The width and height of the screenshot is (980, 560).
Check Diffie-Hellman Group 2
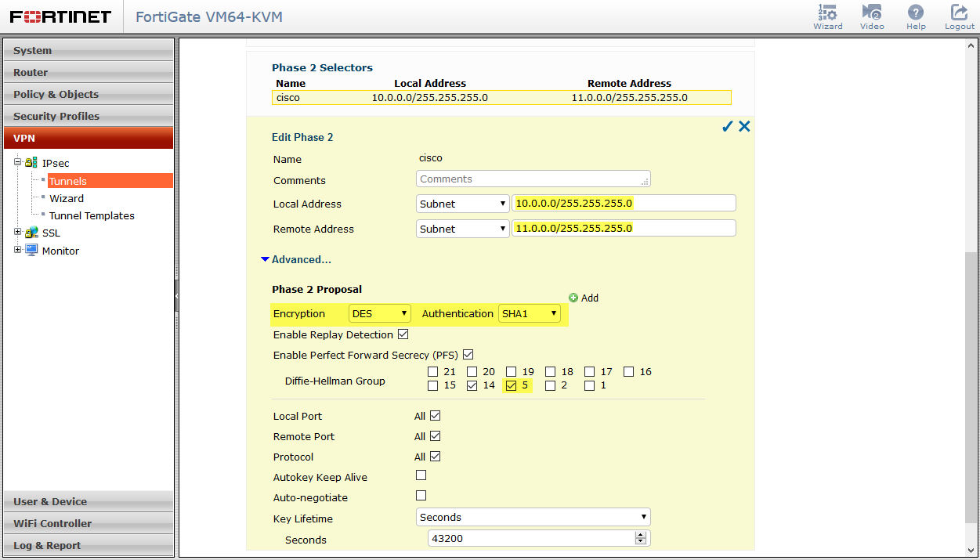tap(551, 385)
